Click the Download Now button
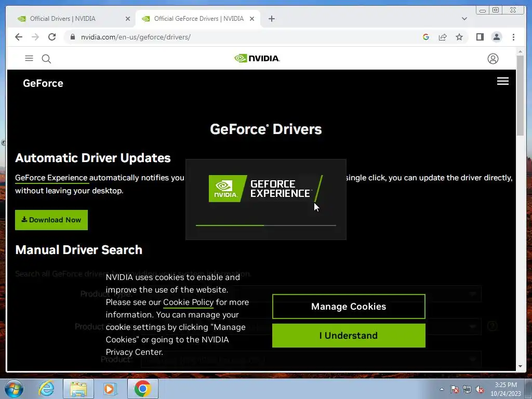Viewport: 532px width, 399px height. click(x=51, y=220)
